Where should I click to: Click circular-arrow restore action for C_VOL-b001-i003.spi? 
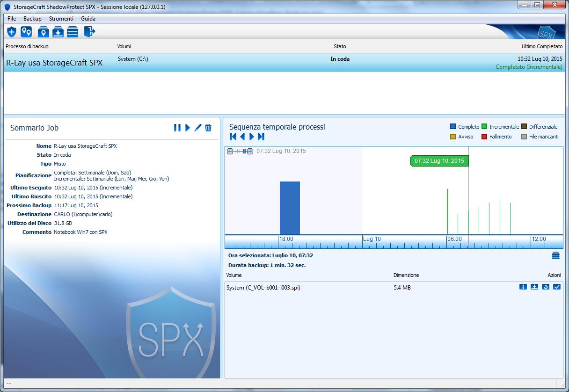(x=546, y=287)
